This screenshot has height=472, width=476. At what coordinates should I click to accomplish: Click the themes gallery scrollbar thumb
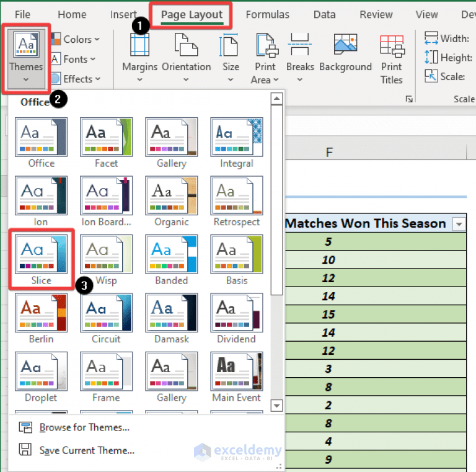pos(276,200)
